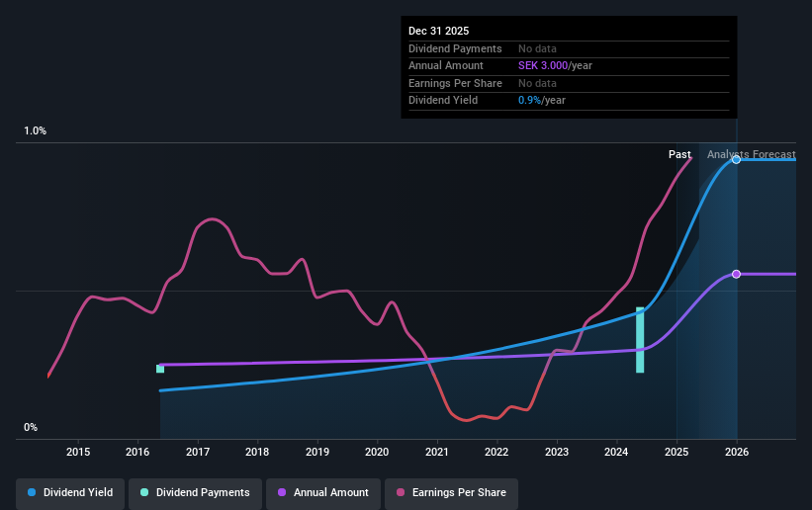Click the small teal dividend payment bar in 2016
The height and width of the screenshot is (510, 812).
click(160, 369)
